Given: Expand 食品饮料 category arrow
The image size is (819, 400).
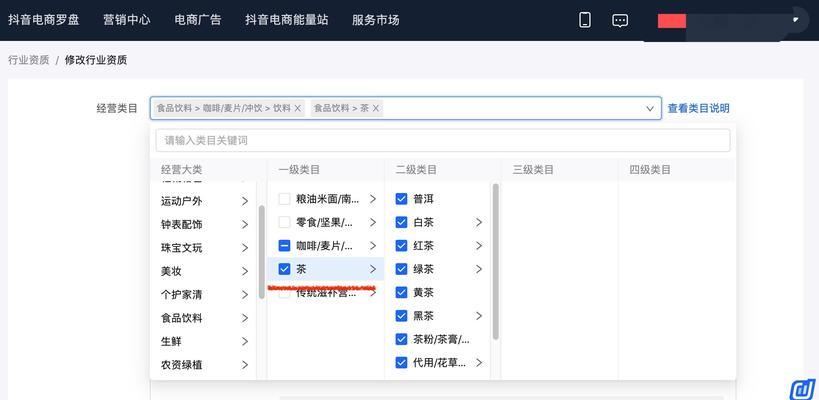Looking at the screenshot, I should [x=244, y=318].
